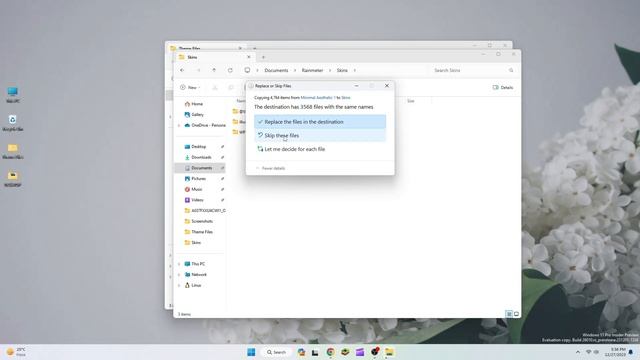The width and height of the screenshot is (640, 360).
Task: Choose Replace the files in the destination
Action: pyautogui.click(x=320, y=122)
